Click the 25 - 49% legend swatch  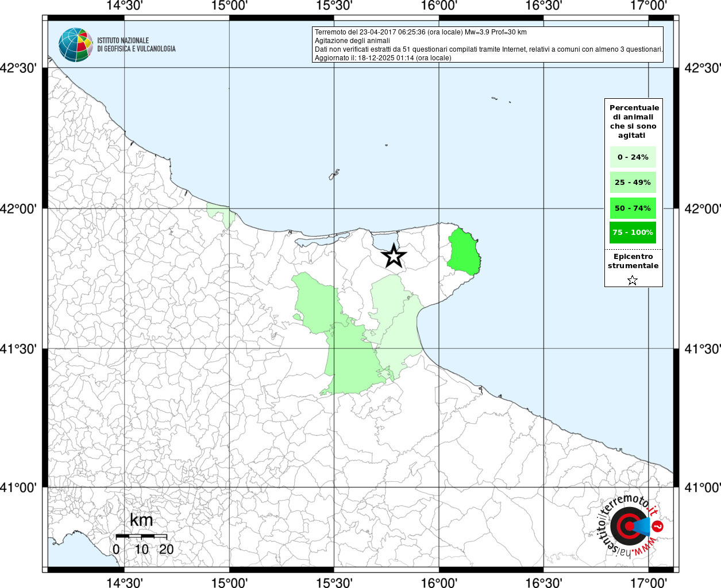[x=633, y=182]
